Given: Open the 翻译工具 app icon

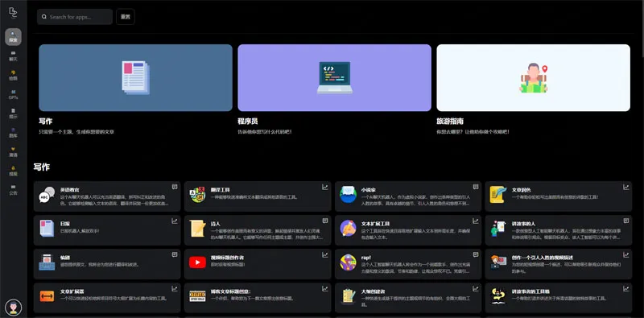Looking at the screenshot, I should [x=197, y=195].
